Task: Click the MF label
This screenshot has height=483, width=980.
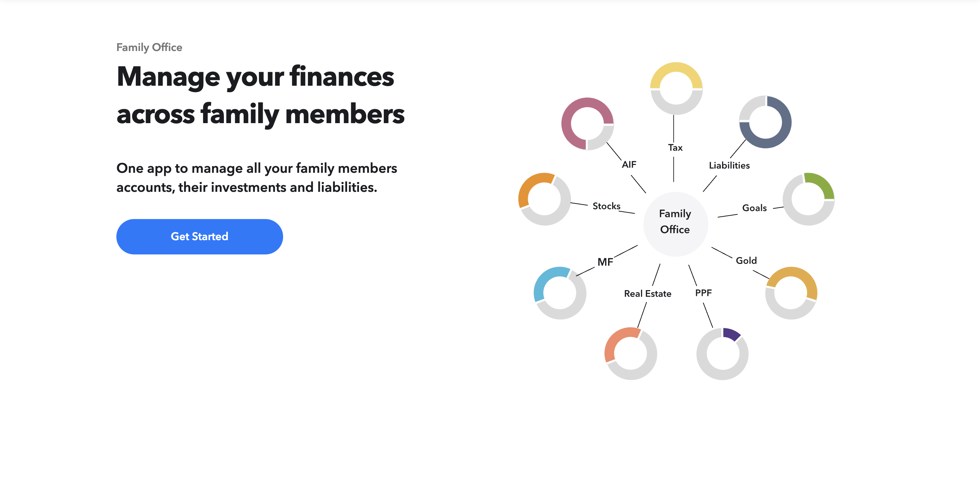Action: pos(605,262)
